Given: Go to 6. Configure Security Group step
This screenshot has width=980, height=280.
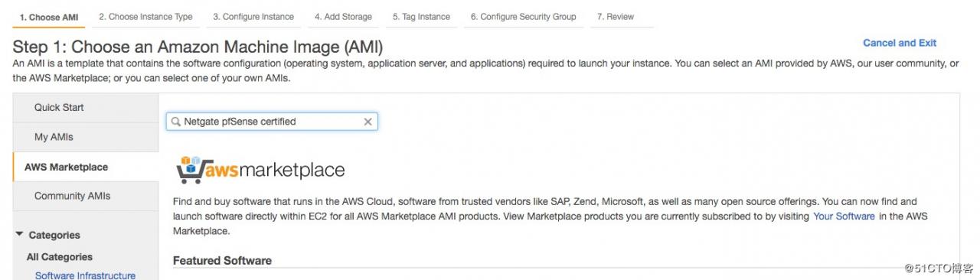Looking at the screenshot, I should coord(524,17).
